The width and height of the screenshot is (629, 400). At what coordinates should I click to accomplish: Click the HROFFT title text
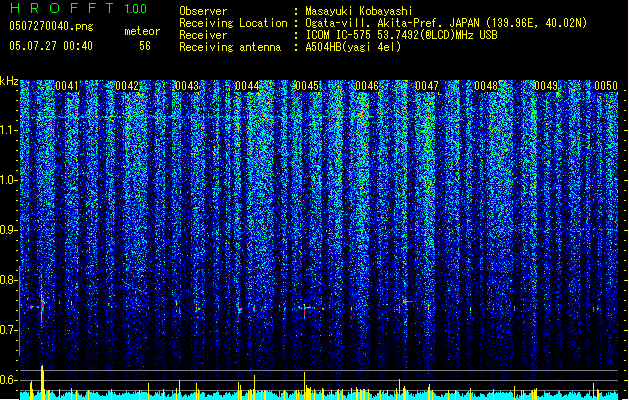tap(62, 8)
